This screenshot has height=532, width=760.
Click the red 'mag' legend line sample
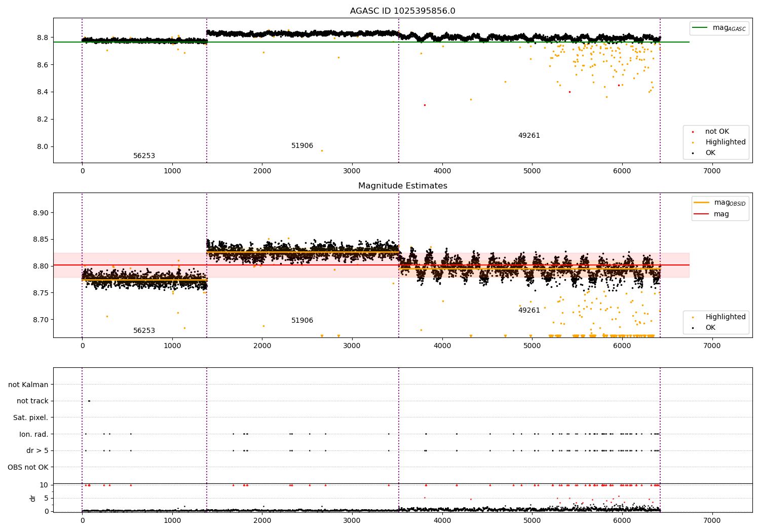[701, 214]
